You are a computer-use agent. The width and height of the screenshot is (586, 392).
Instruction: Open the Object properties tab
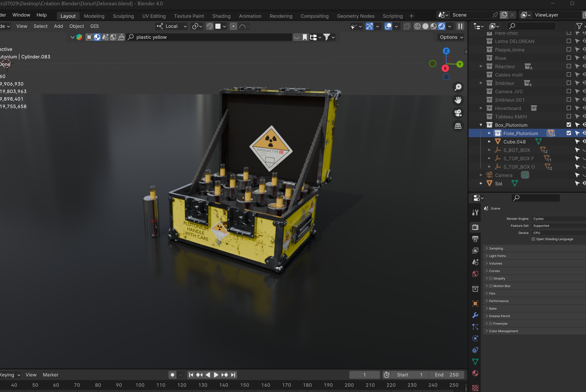(475, 304)
